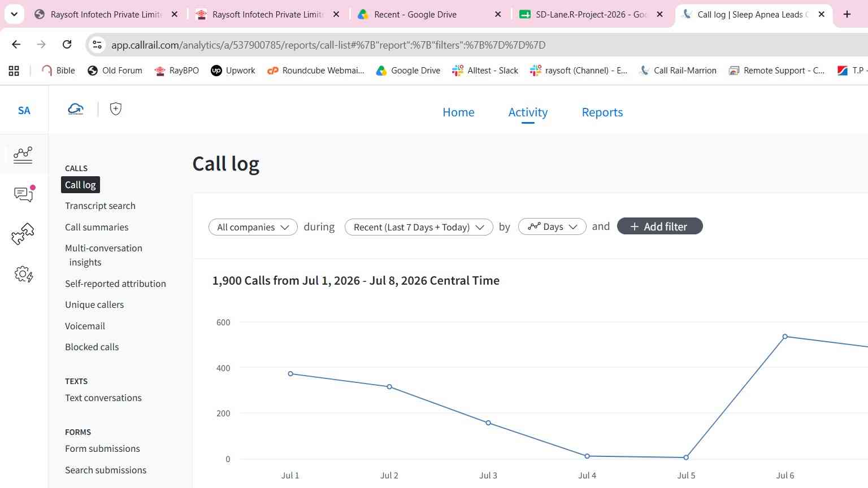Open the Recent (Last 7 Days + Today) dropdown
Screen dimensions: 868x488
[x=419, y=227]
